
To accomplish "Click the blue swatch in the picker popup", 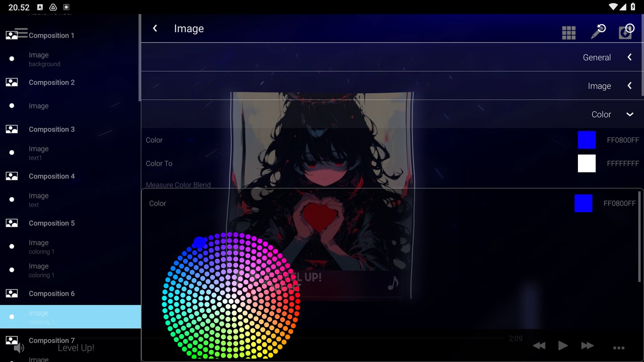I will pos(583,203).
